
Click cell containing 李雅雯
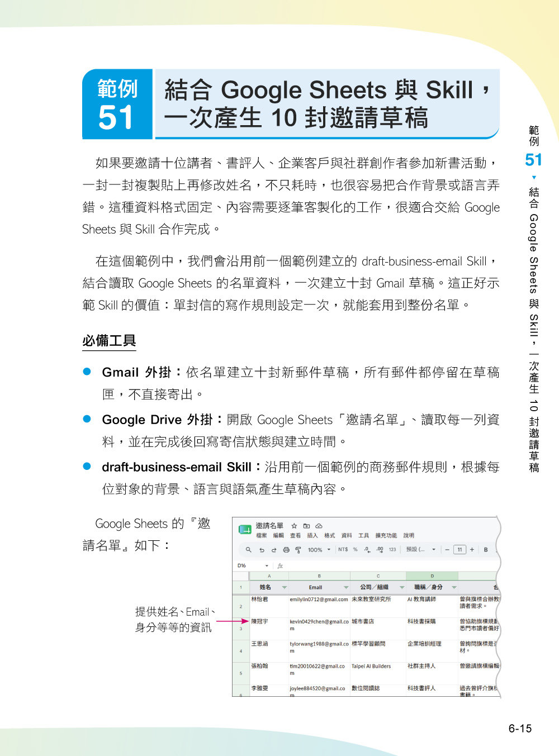pos(269,691)
